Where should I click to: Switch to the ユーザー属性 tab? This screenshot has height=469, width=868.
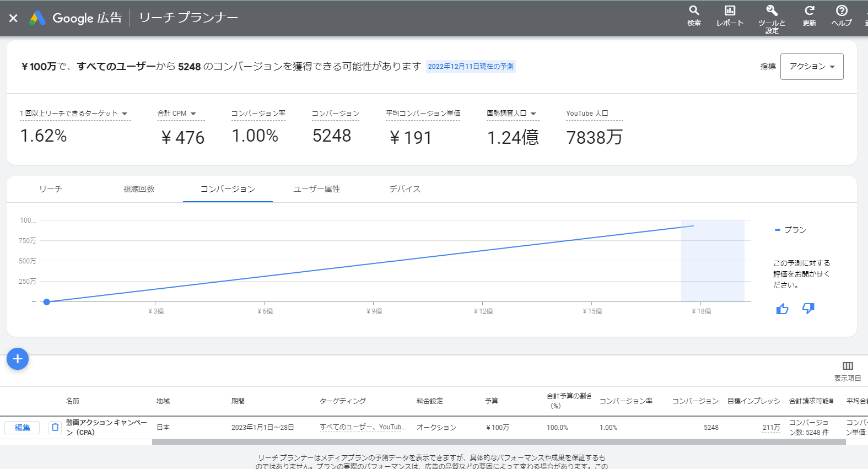[317, 189]
